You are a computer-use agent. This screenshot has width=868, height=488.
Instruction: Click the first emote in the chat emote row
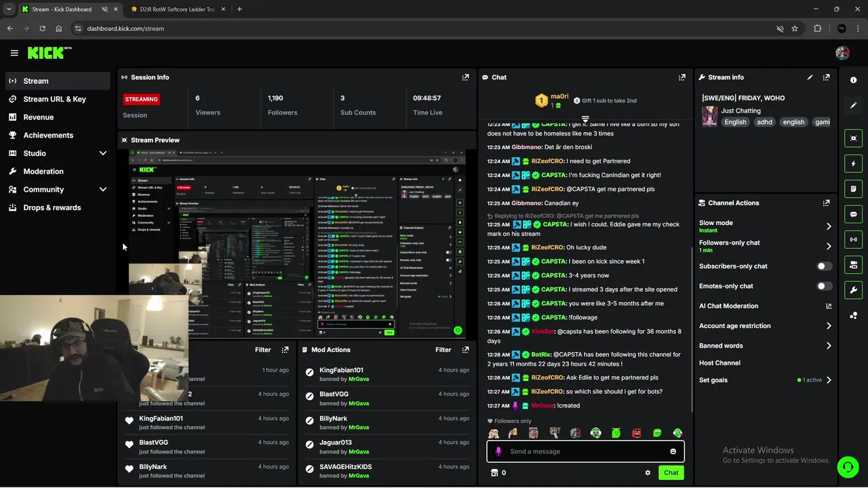point(494,433)
